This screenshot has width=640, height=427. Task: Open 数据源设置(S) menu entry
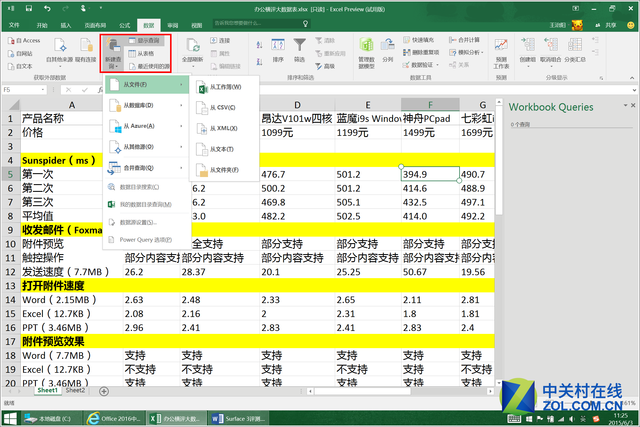147,222
